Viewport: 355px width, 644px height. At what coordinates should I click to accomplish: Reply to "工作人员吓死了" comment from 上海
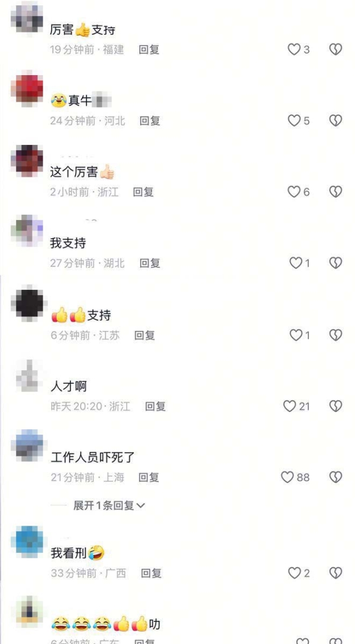coord(149,477)
